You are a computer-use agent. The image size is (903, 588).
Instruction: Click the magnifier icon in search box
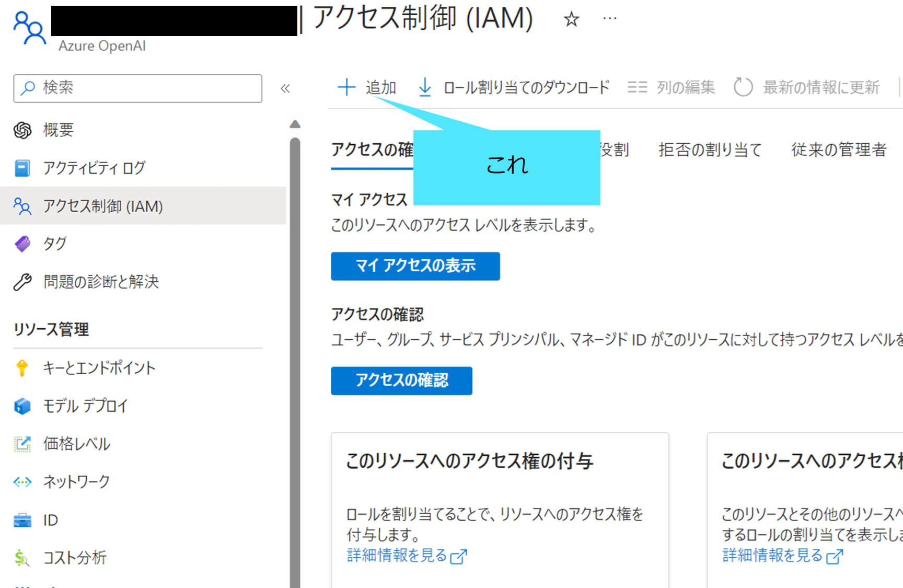coord(27,88)
